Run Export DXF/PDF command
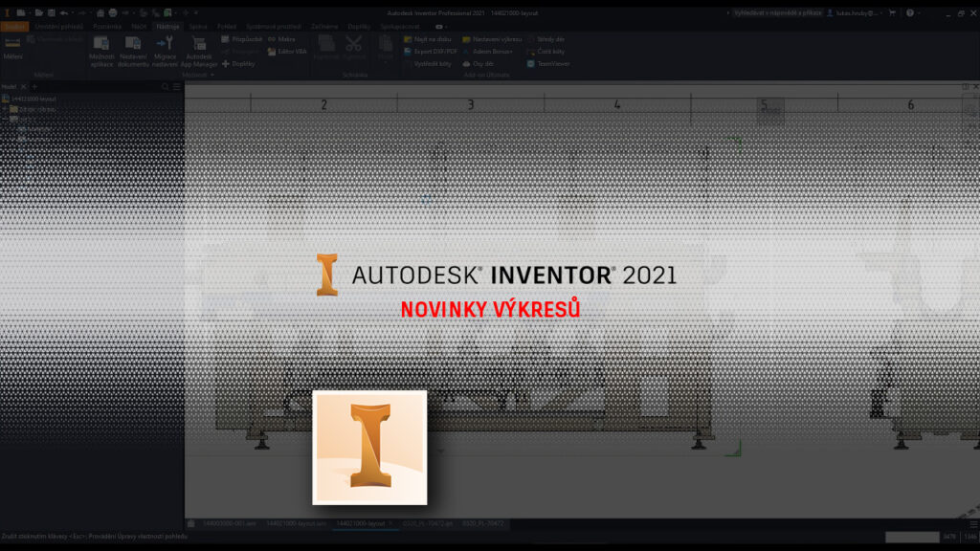The height and width of the screenshot is (551, 980). point(431,52)
